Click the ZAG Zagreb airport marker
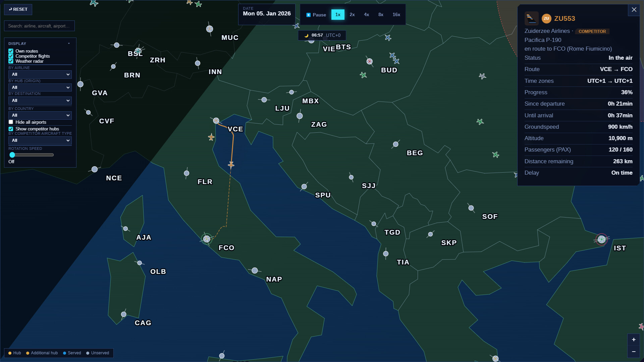644x362 pixels. pyautogui.click(x=300, y=116)
